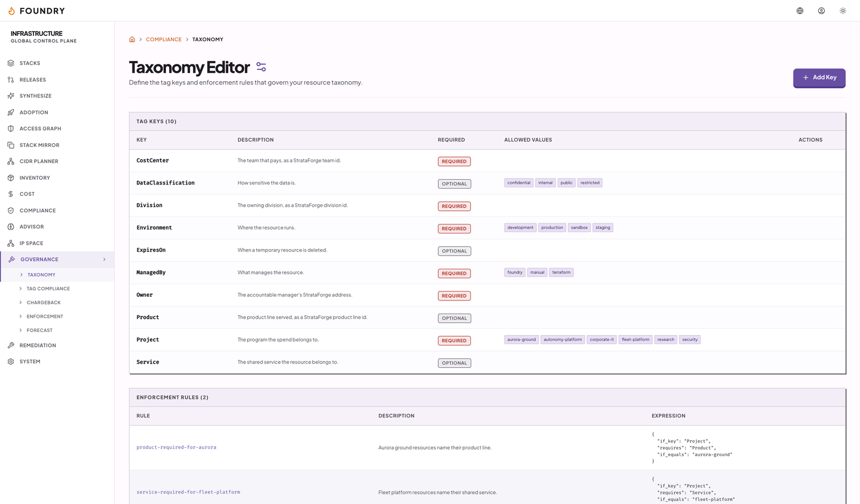Click the 'aurora-ground' allowed value tag
The image size is (860, 504).
pyautogui.click(x=521, y=340)
